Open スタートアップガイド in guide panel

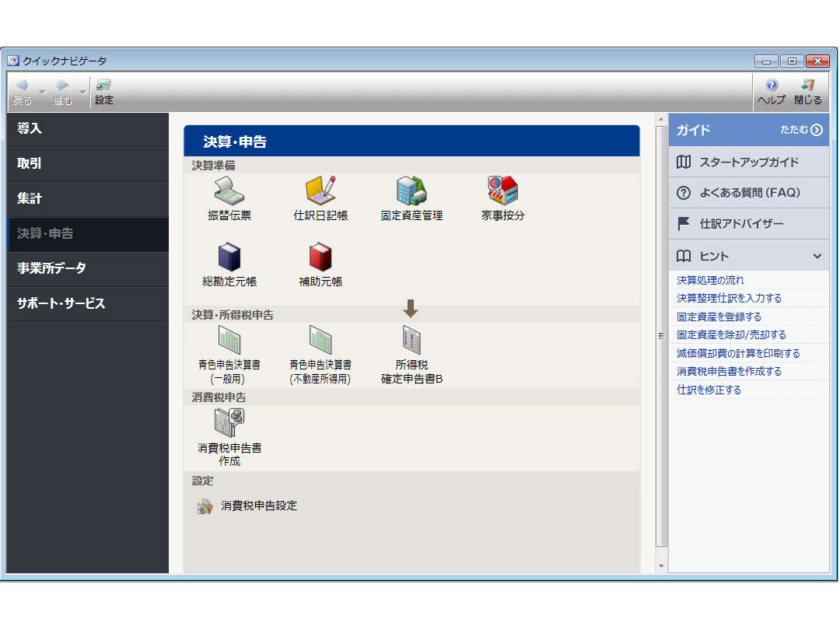[749, 162]
